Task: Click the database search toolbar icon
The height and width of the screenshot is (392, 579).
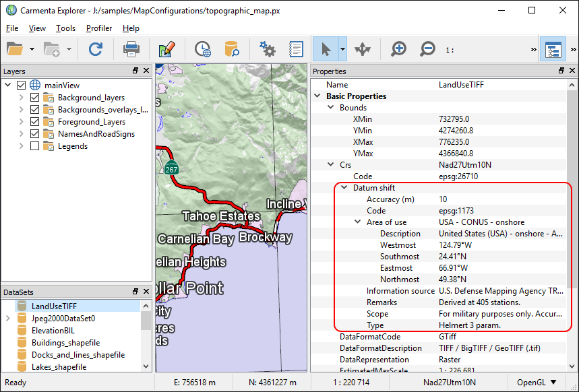Action: pyautogui.click(x=232, y=49)
